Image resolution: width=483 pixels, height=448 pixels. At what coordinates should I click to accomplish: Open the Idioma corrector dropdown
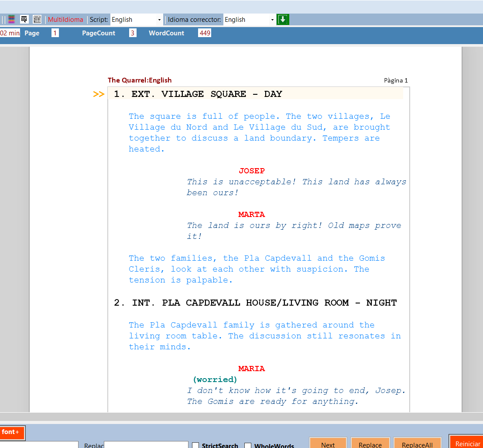point(249,19)
